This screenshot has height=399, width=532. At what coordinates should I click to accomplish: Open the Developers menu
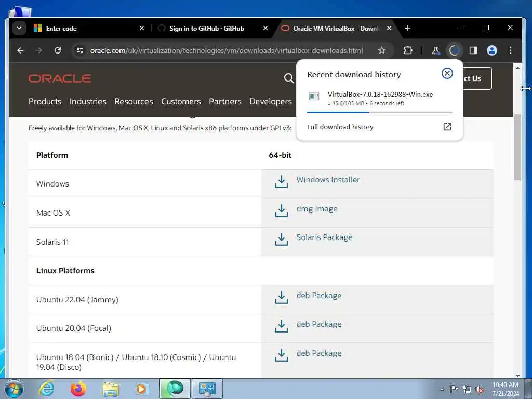point(270,101)
